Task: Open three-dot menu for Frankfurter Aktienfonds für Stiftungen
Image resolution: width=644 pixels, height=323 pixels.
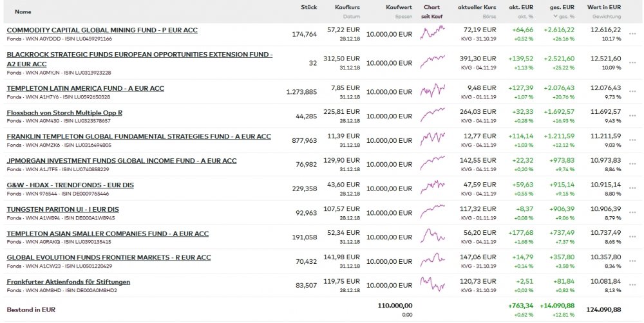Action: 632,286
